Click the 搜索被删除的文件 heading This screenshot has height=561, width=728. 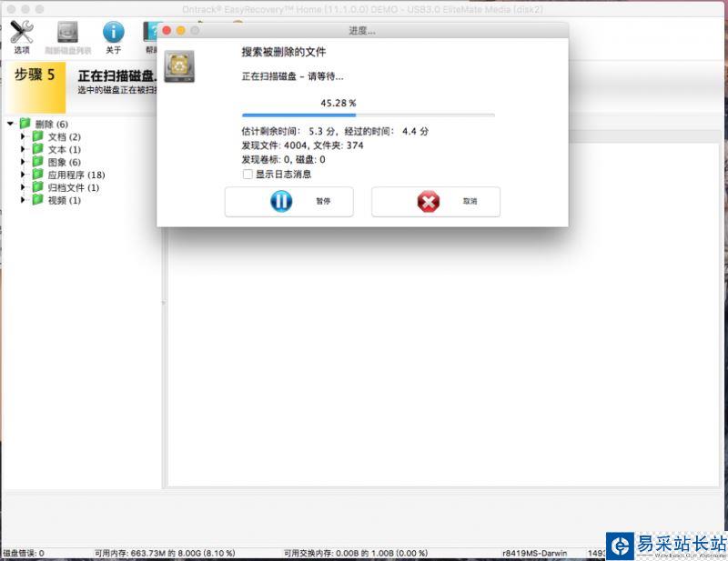click(284, 52)
